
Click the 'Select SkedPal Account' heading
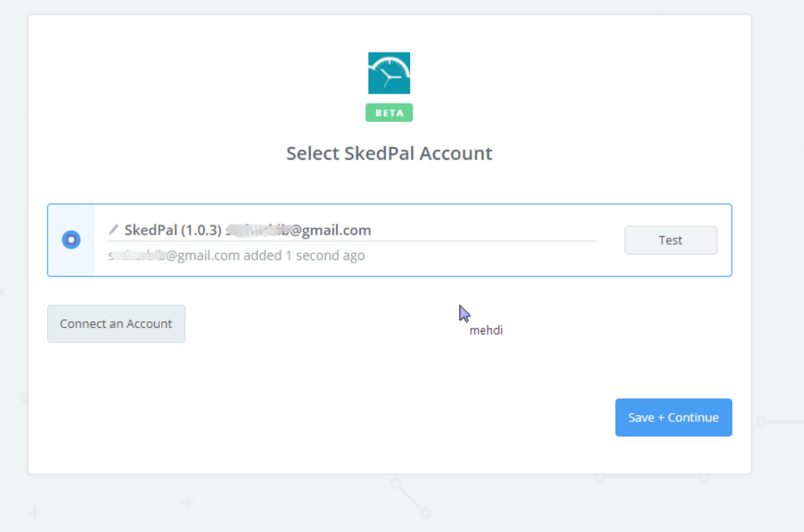389,153
